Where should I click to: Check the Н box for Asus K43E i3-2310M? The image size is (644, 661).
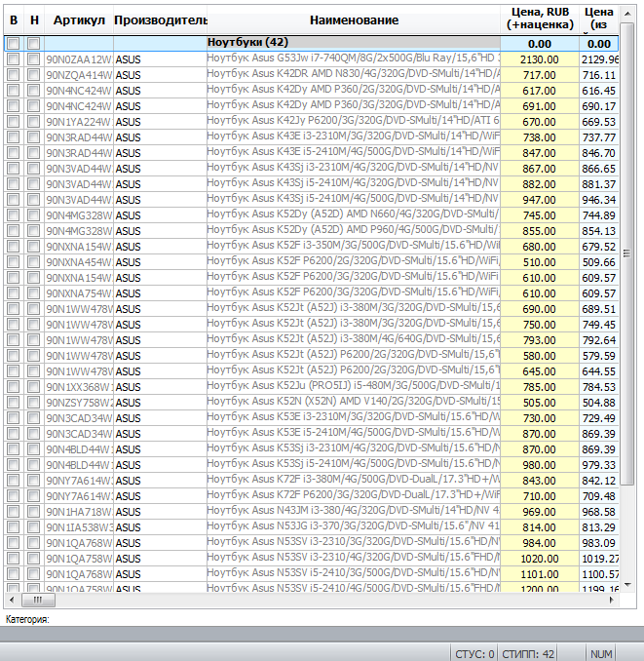point(34,137)
